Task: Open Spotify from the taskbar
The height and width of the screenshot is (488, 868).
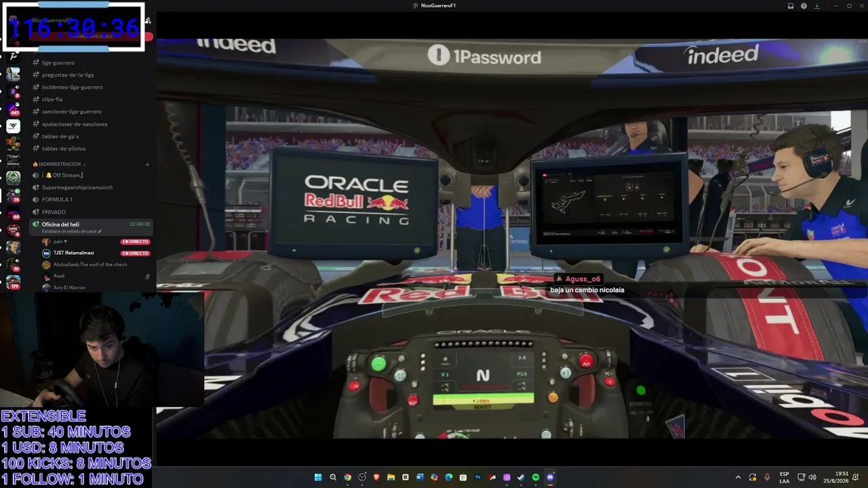Action: pos(536,477)
